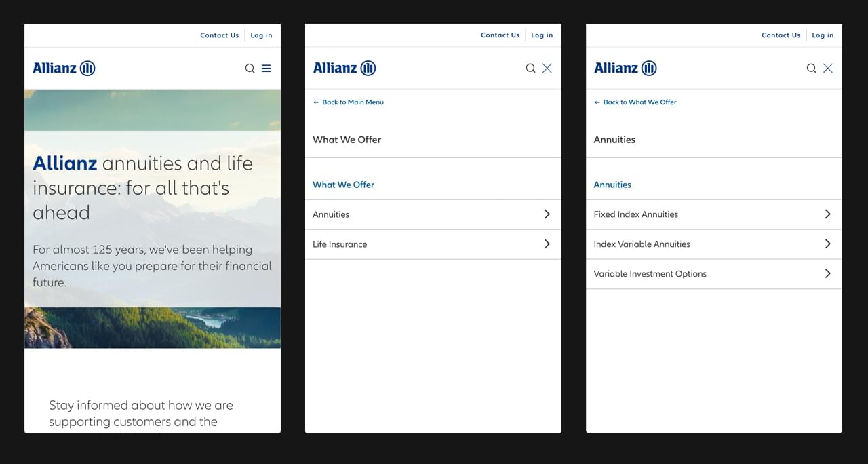Click the dark What We Offer menu title
This screenshot has width=868, height=464.
point(347,140)
